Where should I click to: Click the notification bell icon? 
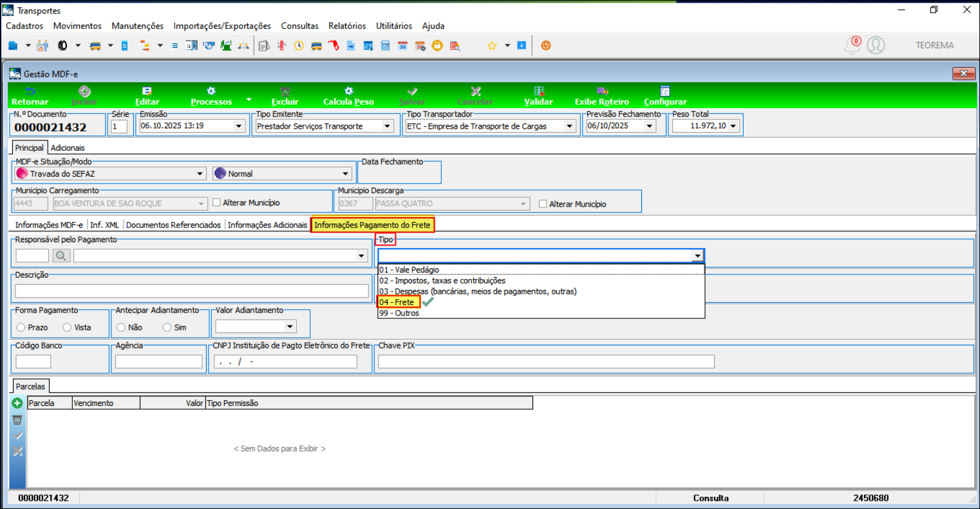pos(852,46)
